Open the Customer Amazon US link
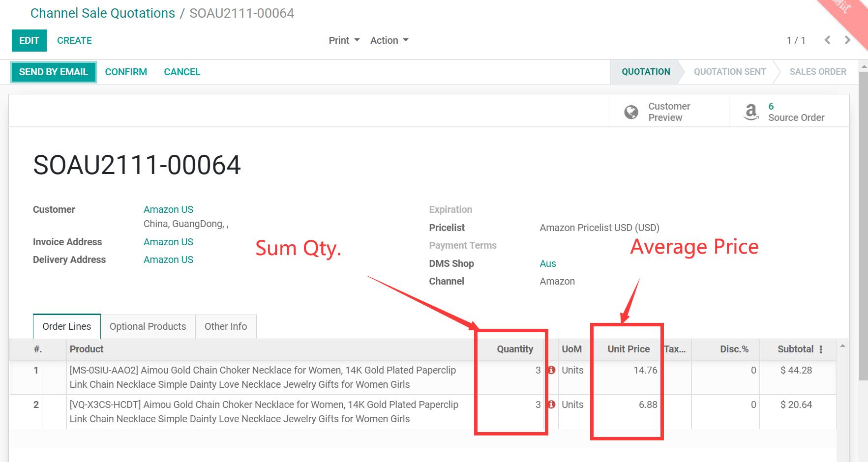 click(168, 209)
